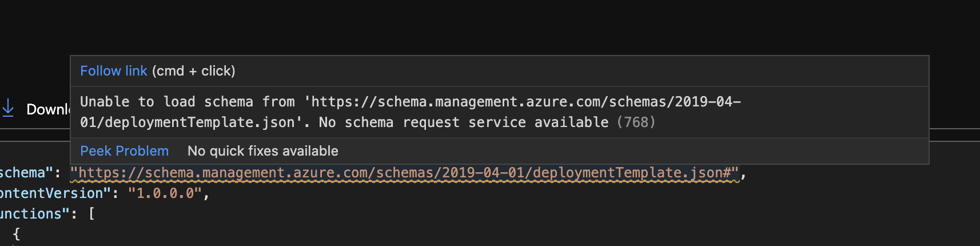Click the blue download arrow icon

click(8, 108)
